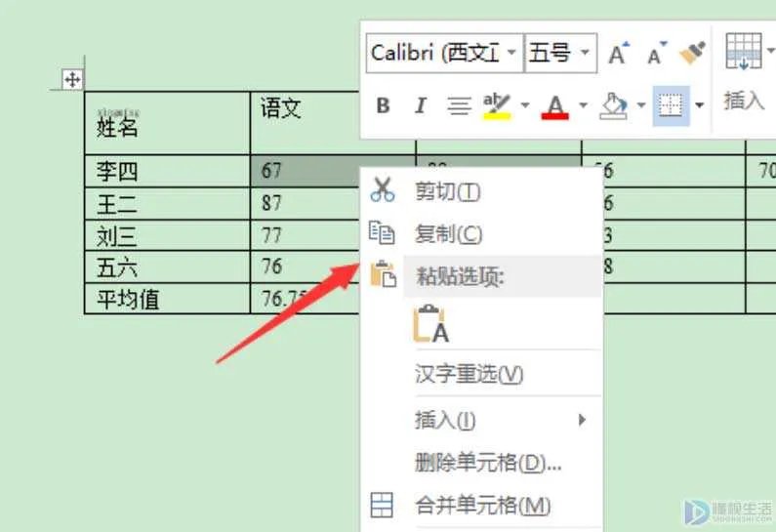Click the 语文 header cell
Screen dimensions: 776x532
[x=306, y=123]
